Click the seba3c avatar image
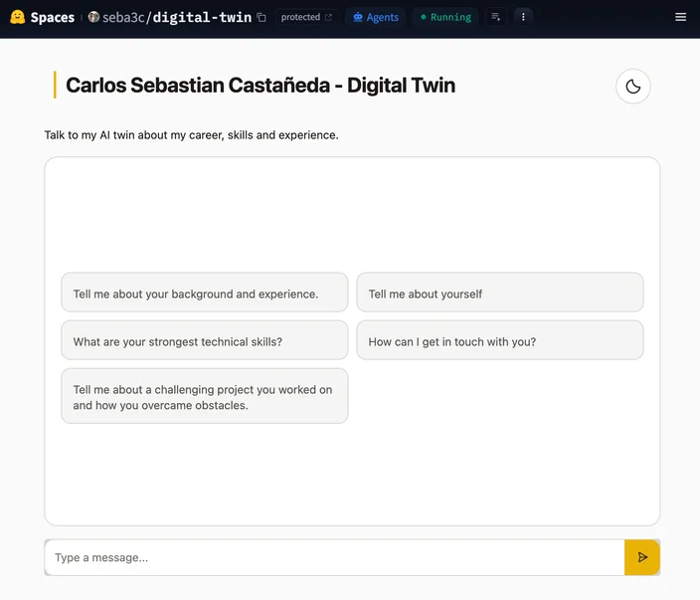The height and width of the screenshot is (600, 700). [x=93, y=17]
